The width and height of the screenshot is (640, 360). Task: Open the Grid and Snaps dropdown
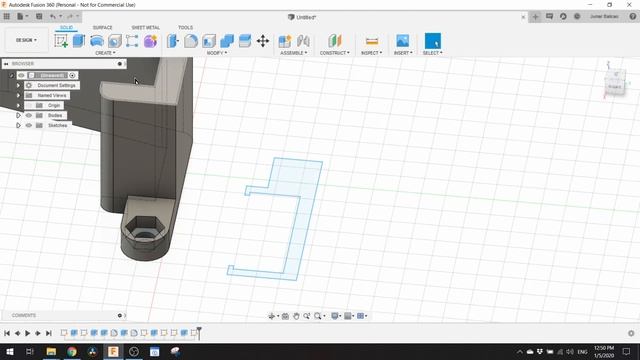point(349,316)
